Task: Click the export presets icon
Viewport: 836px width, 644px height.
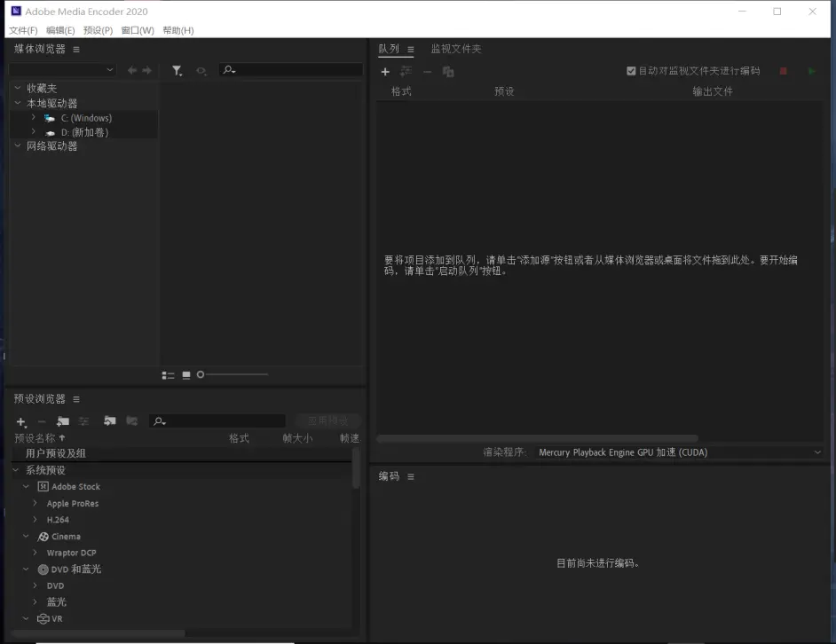Action: pyautogui.click(x=131, y=421)
